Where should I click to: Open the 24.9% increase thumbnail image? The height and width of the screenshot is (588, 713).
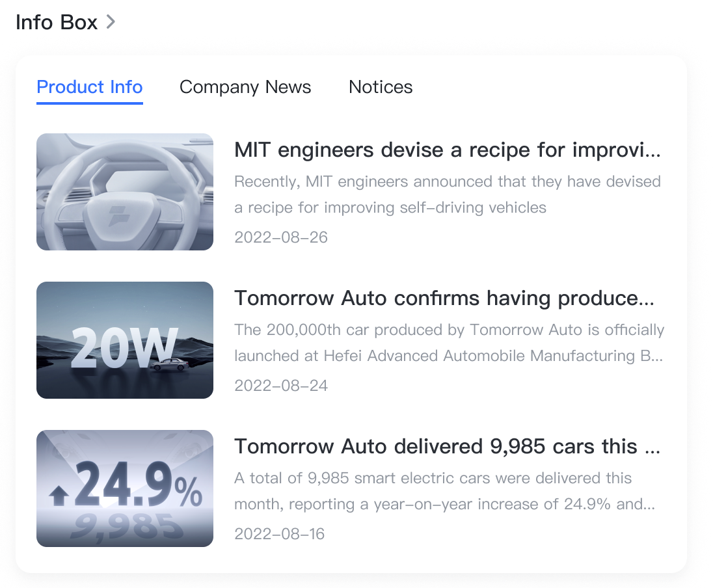(x=125, y=488)
